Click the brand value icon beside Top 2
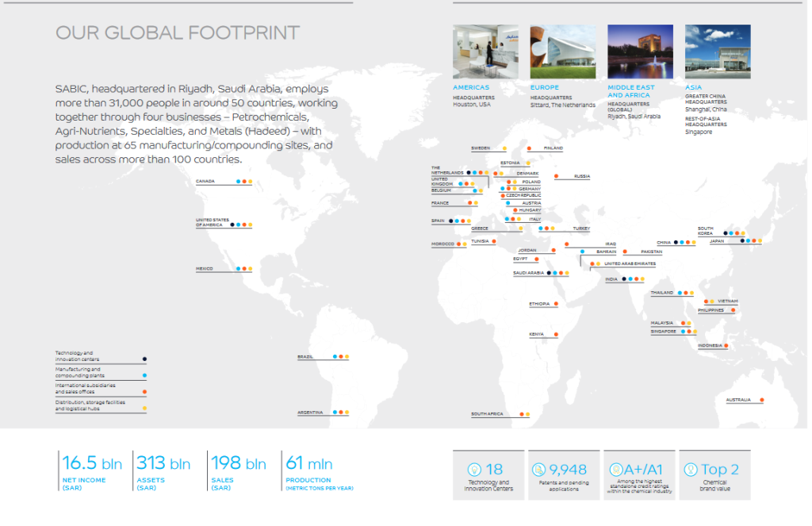 click(691, 470)
